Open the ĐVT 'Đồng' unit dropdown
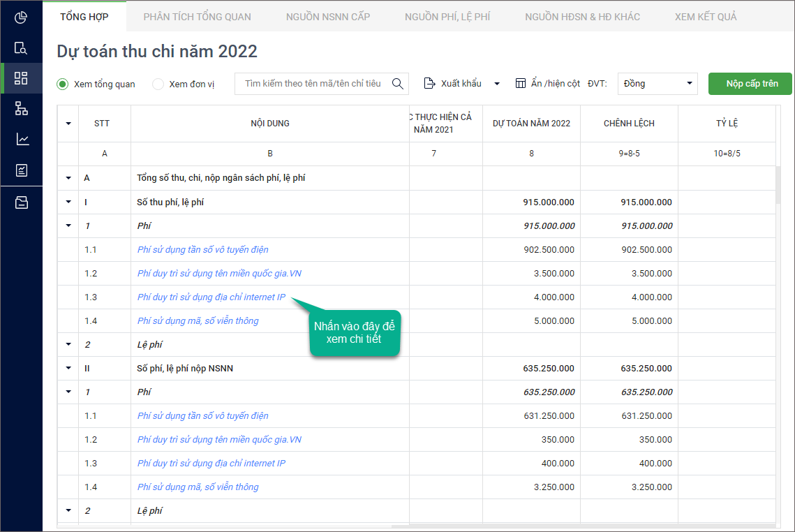This screenshot has height=532, width=795. [657, 84]
